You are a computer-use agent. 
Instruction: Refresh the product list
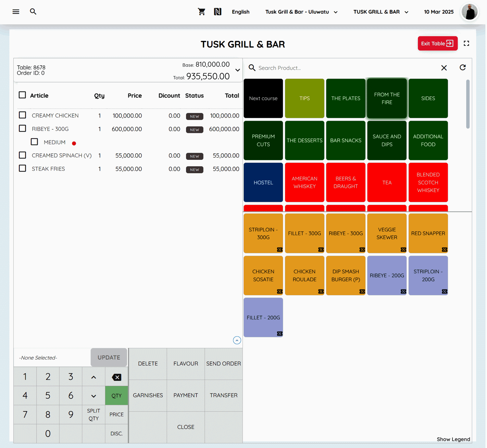(x=462, y=68)
